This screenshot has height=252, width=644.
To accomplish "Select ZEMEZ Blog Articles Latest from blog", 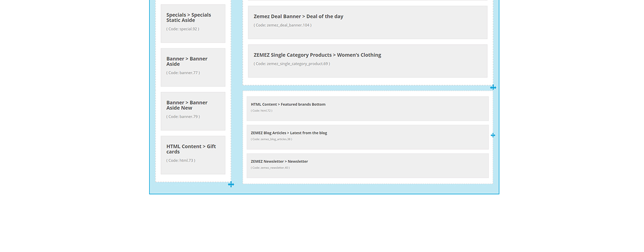I will click(368, 137).
